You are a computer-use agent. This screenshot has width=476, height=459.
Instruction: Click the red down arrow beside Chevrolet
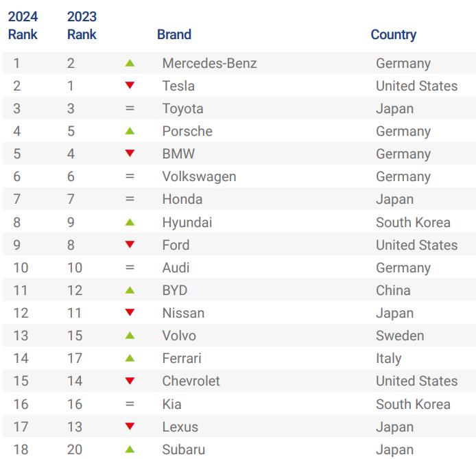coord(130,381)
